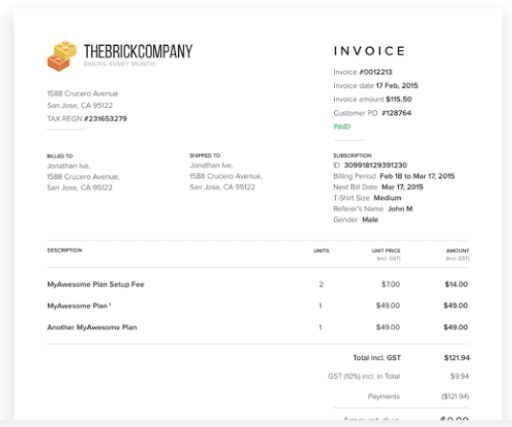Click the BILLED TO heading
This screenshot has height=427, width=512.
click(x=60, y=156)
